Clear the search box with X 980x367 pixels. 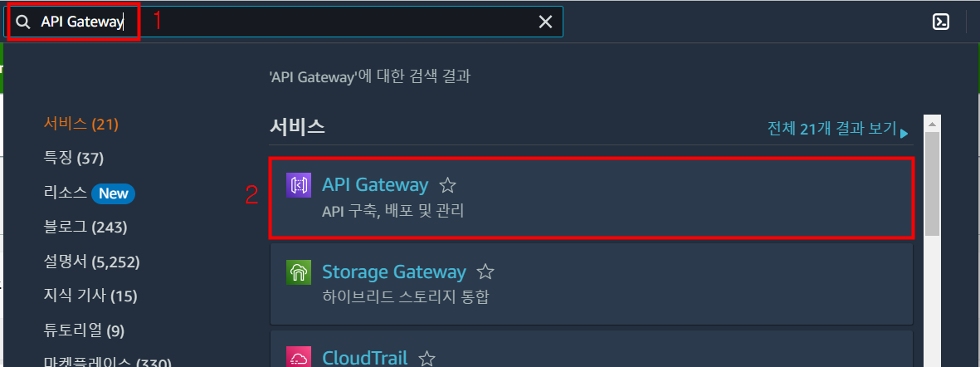pyautogui.click(x=546, y=22)
